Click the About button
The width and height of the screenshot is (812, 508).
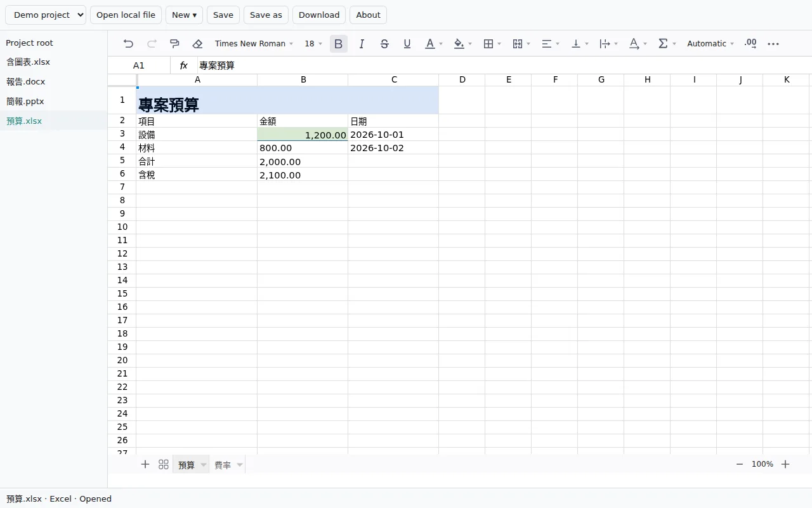(x=368, y=15)
